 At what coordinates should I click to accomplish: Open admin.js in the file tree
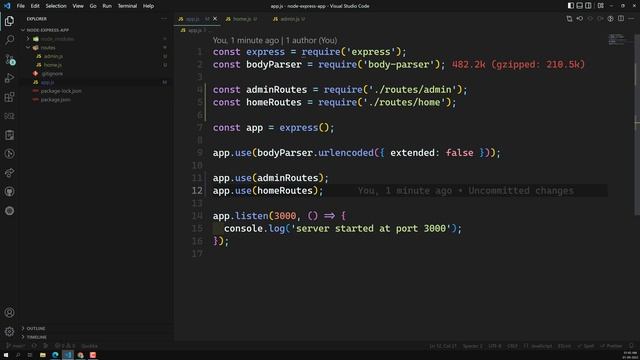tap(96, 56)
